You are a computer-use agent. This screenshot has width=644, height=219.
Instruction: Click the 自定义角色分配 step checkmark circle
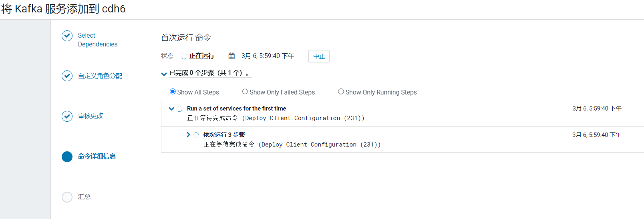pos(67,76)
